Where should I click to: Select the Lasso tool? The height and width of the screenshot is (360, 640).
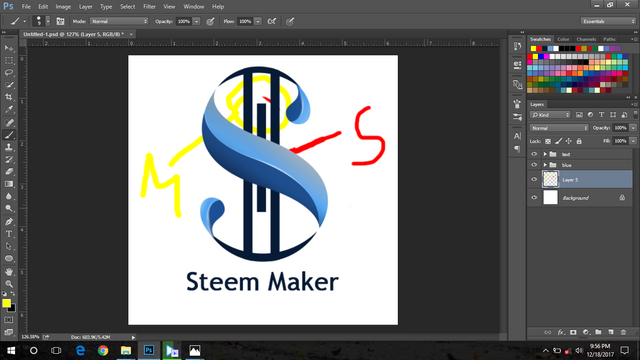[9, 73]
